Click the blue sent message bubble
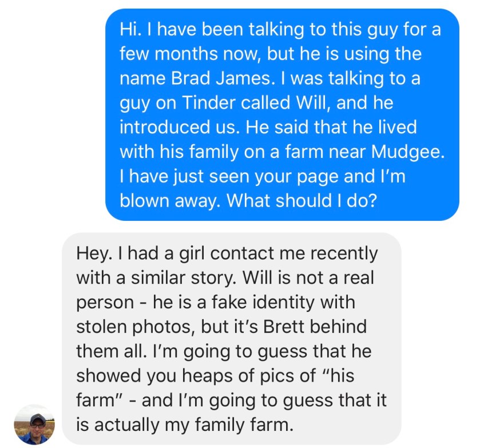Screen dimensions: 480x448 click(x=281, y=114)
